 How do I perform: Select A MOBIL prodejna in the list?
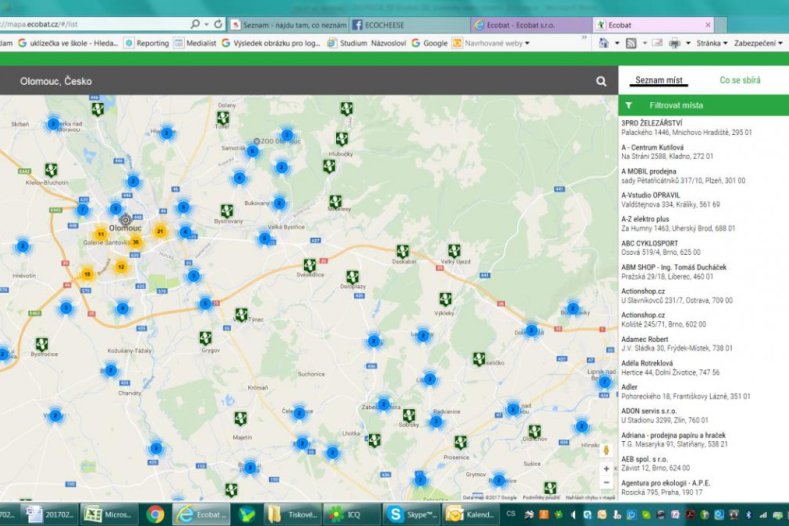tap(703, 176)
